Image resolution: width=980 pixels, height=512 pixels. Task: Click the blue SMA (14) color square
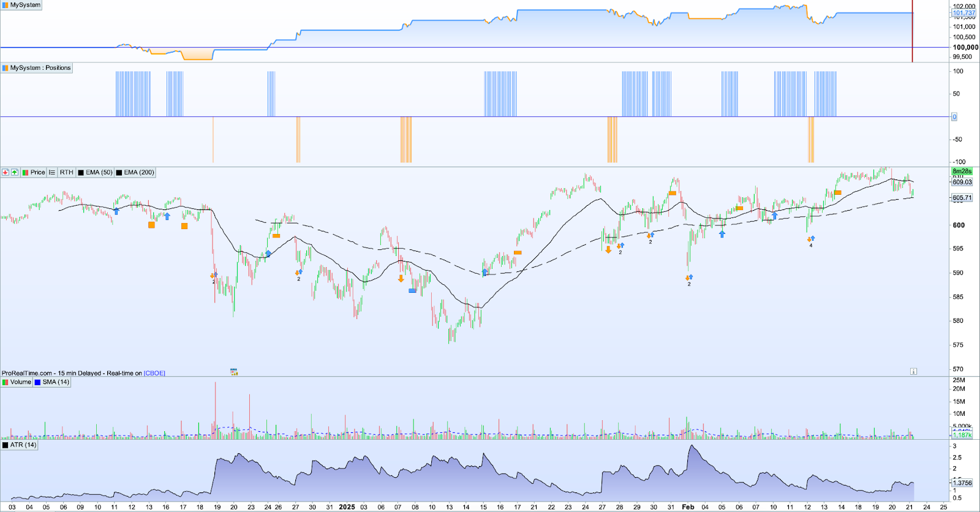tap(37, 382)
